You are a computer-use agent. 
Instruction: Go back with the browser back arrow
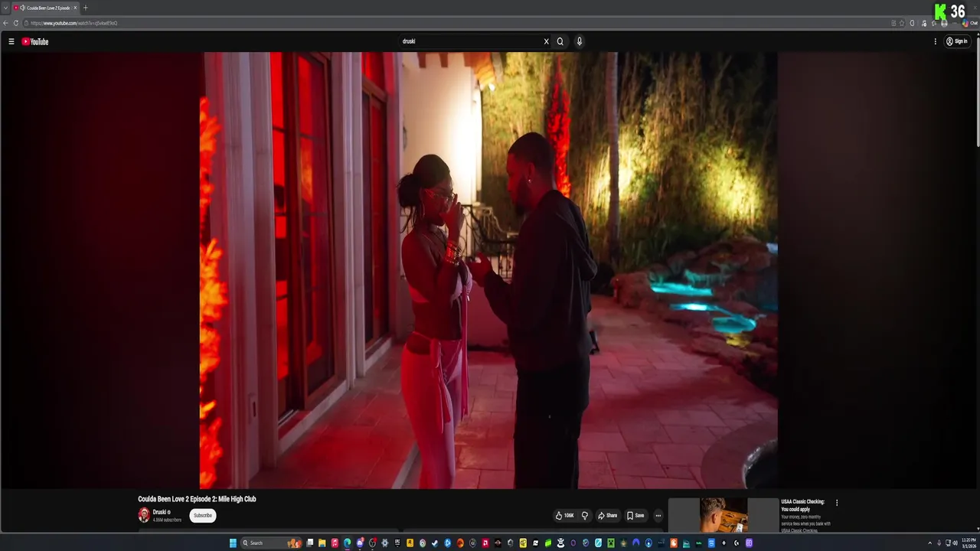(6, 23)
